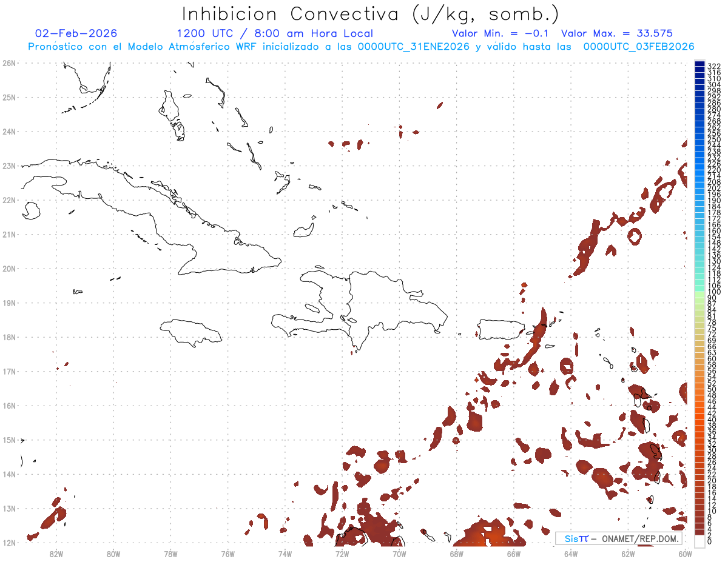
Task: Click the 'SisTT - ONAMET/REP.DOM.' credit box
Action: pos(619,538)
